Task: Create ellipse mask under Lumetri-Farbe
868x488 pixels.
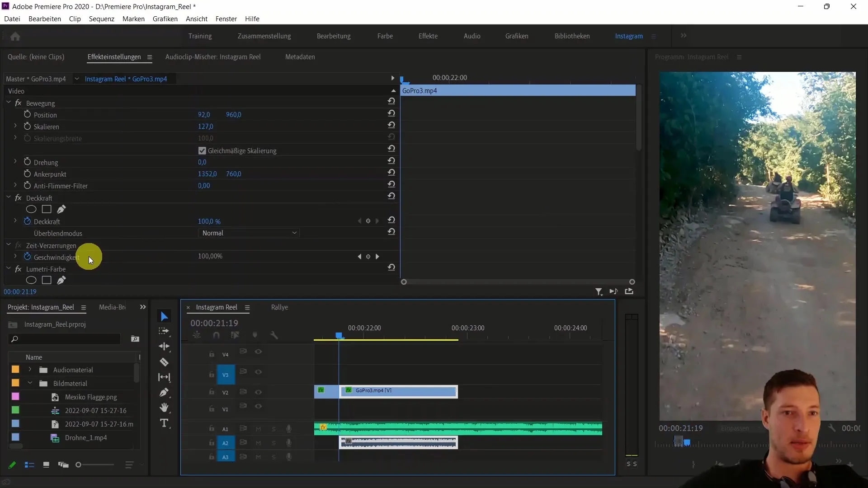Action: tap(31, 280)
